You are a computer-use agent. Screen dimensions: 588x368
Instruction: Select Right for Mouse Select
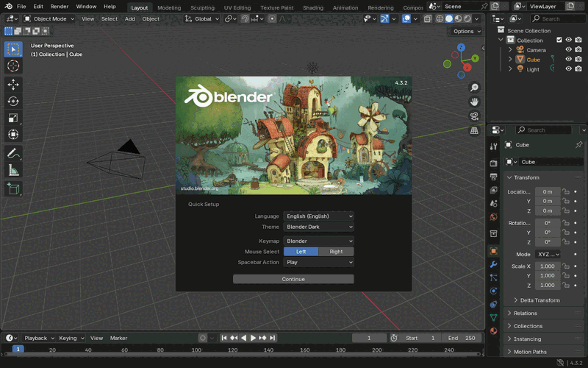[336, 252]
